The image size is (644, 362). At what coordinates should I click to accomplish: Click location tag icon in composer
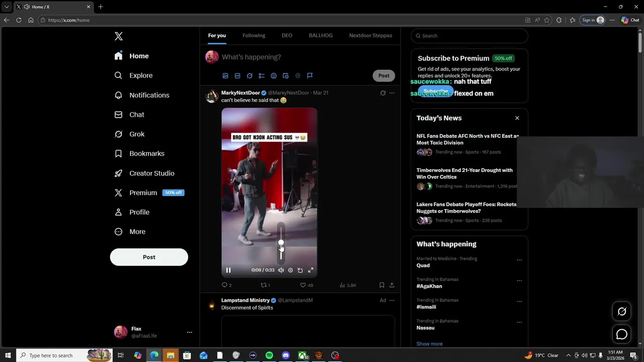(x=298, y=75)
